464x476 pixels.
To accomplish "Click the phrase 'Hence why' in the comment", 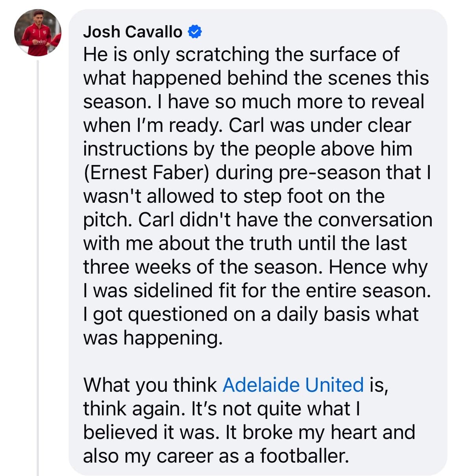I will [378, 267].
